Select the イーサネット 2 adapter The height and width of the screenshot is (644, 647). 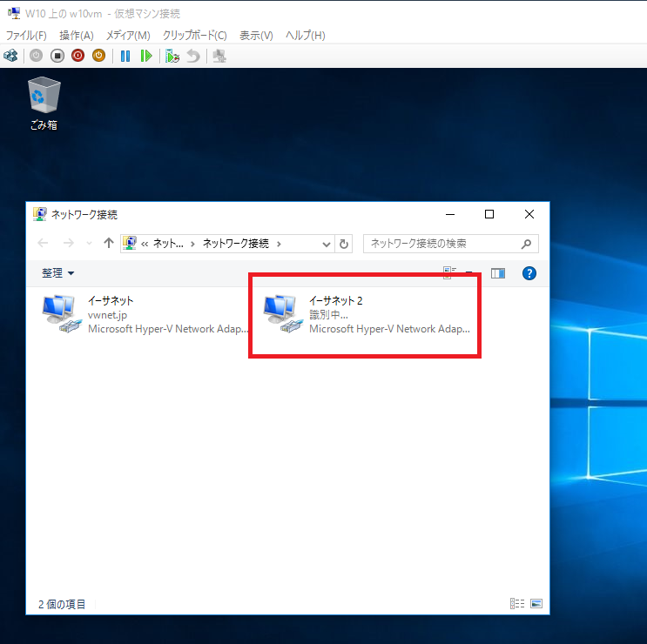[367, 315]
